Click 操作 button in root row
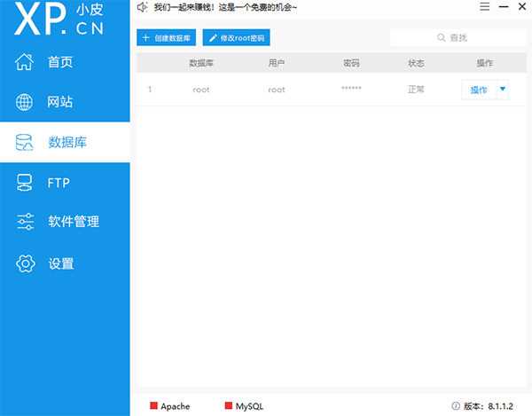The width and height of the screenshot is (532, 416). pyautogui.click(x=479, y=90)
